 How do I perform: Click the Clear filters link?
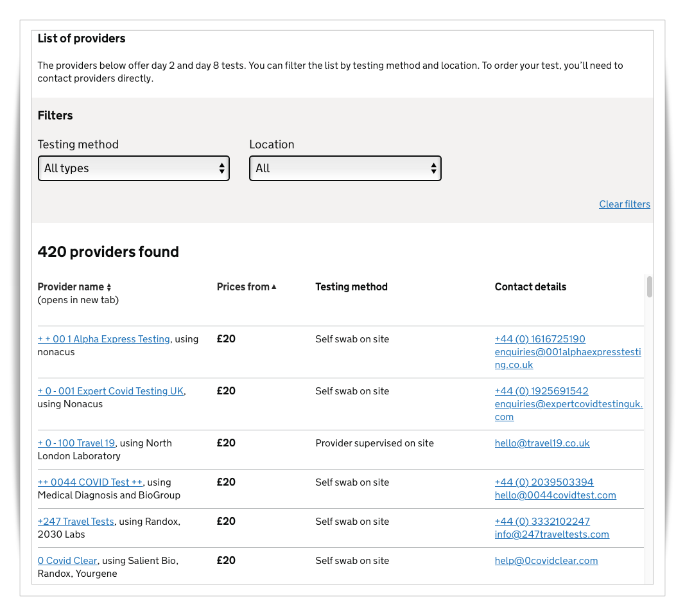click(624, 204)
